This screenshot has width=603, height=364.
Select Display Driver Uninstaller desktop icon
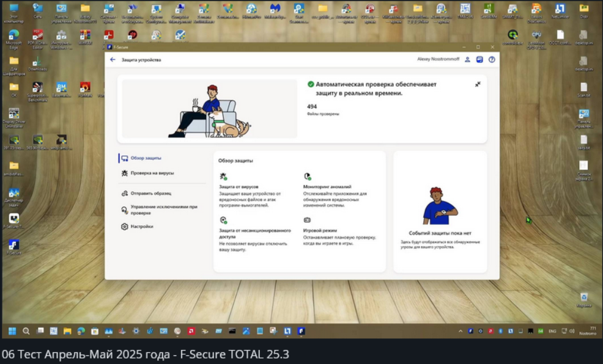pyautogui.click(x=14, y=118)
